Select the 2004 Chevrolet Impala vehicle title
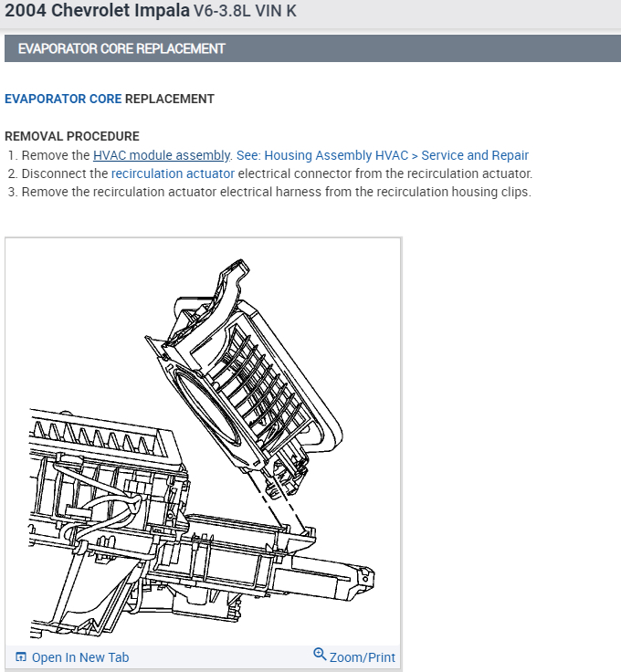The width and height of the screenshot is (621, 672). [x=97, y=10]
